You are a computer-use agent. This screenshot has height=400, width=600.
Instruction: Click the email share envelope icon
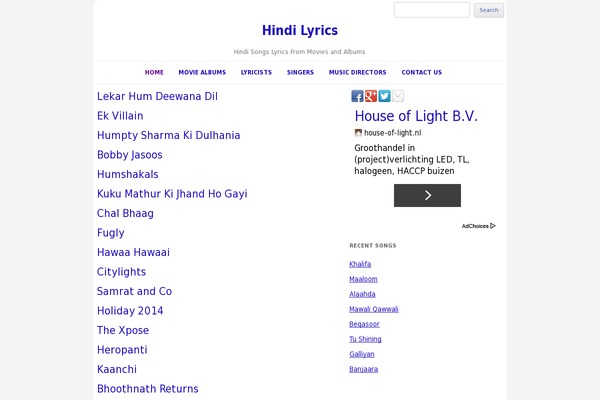coord(397,96)
